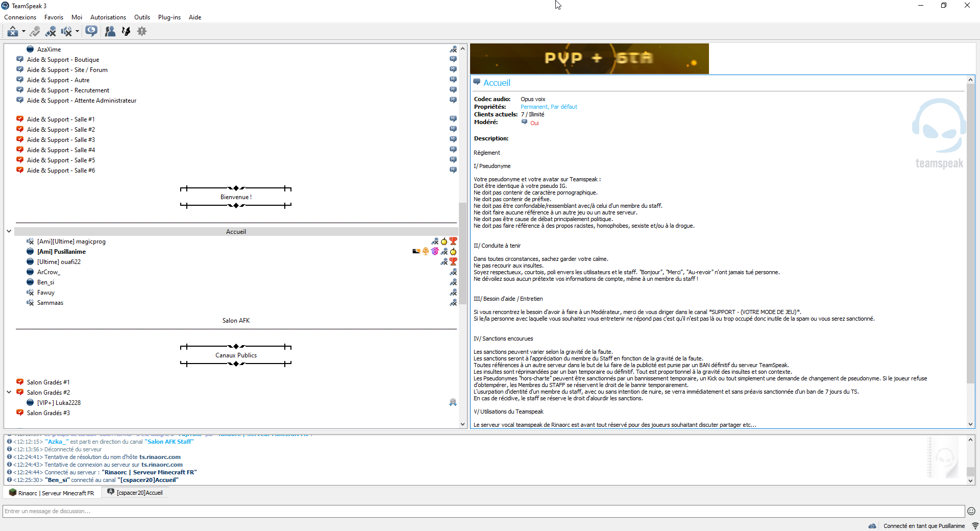Select Aide & Support - Recrutement channel
The height and width of the screenshot is (531, 980).
click(x=68, y=90)
